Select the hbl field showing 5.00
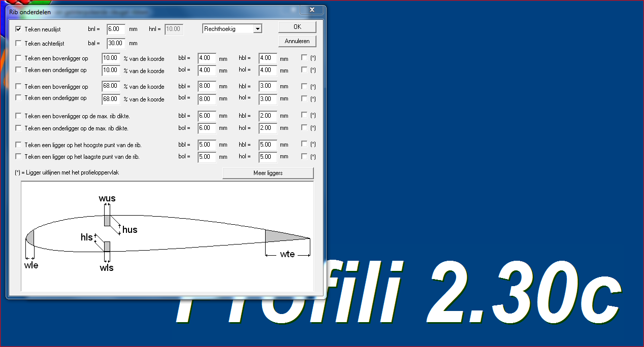This screenshot has width=644, height=347. (x=268, y=145)
